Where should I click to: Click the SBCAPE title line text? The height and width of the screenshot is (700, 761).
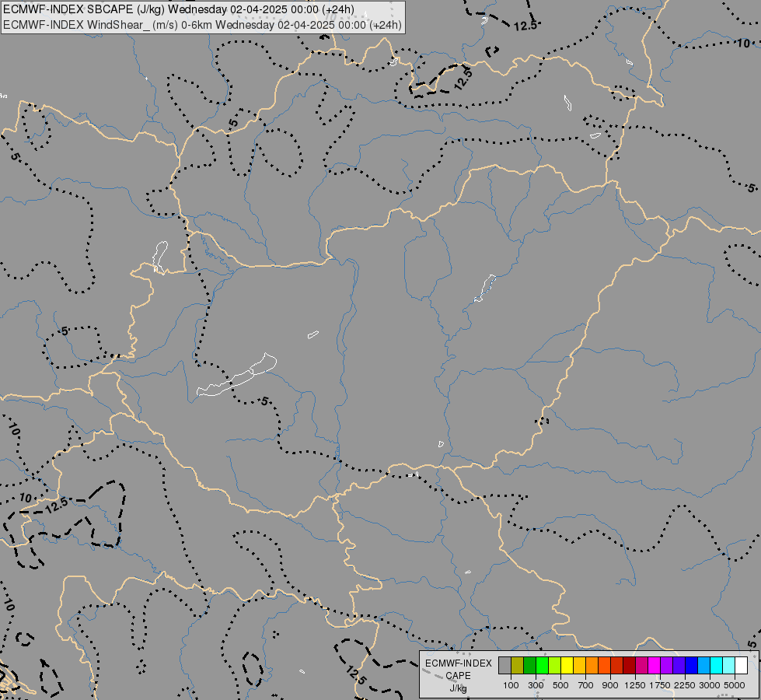[x=179, y=9]
